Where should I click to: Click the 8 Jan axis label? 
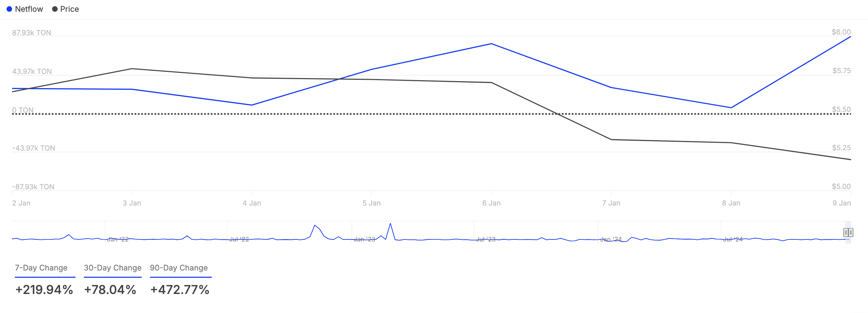click(x=731, y=203)
